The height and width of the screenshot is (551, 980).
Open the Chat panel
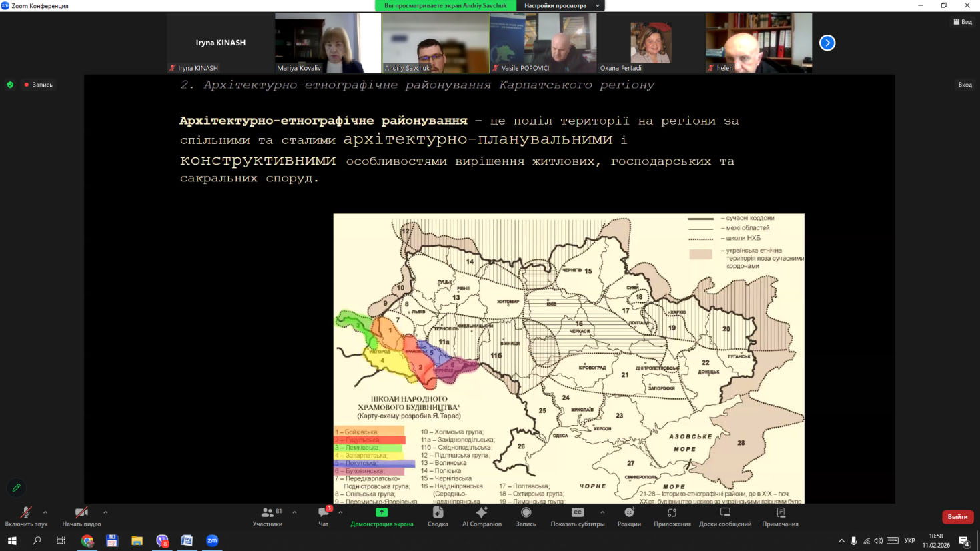(324, 512)
